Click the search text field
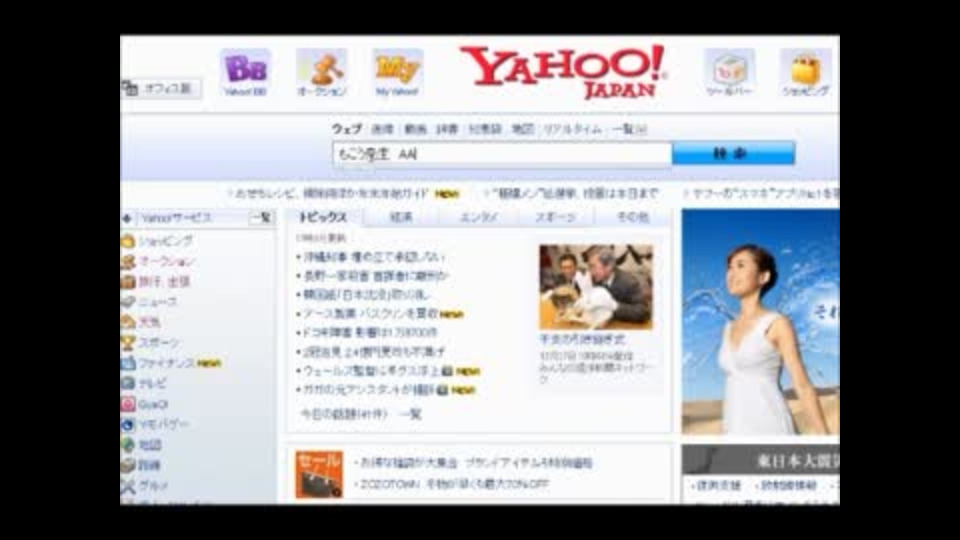The image size is (960, 540). pyautogui.click(x=502, y=154)
